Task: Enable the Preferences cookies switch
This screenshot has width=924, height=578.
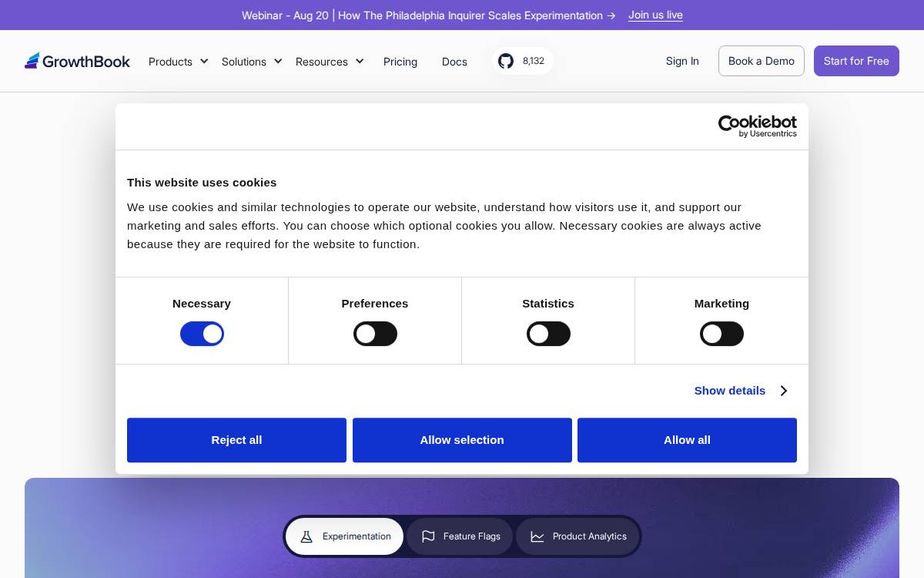Action: point(375,334)
